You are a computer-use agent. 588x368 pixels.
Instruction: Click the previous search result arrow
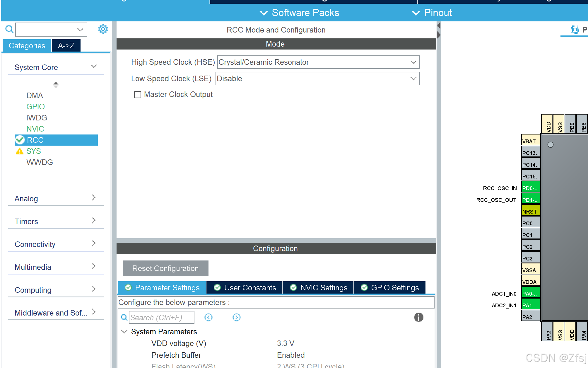[208, 317]
